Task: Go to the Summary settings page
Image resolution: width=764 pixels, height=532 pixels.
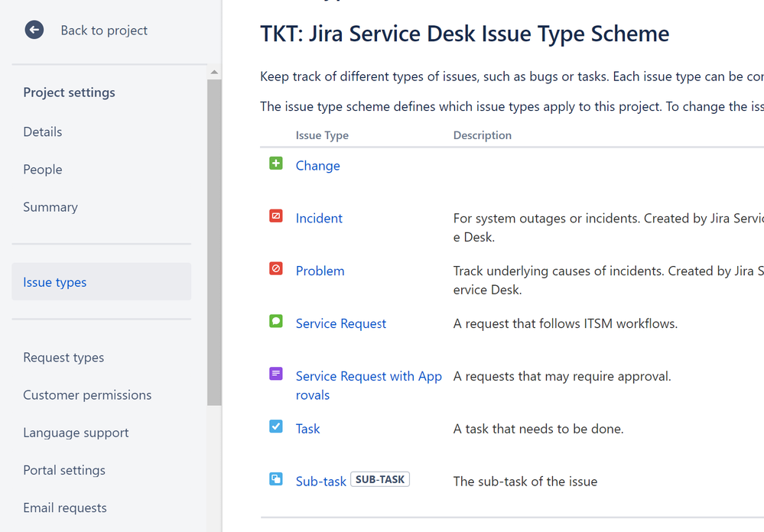Action: [x=50, y=207]
